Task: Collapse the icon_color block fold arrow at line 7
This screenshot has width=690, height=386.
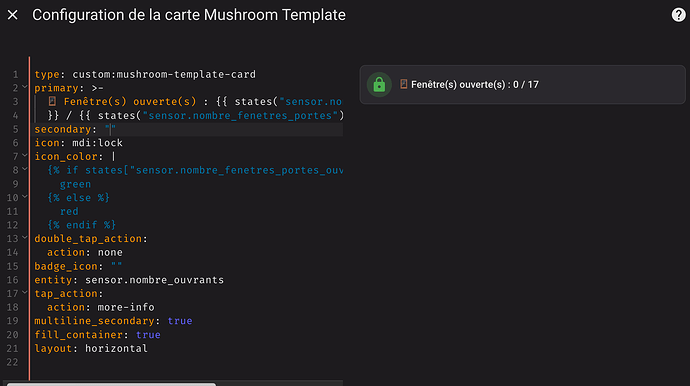Action: coord(25,156)
